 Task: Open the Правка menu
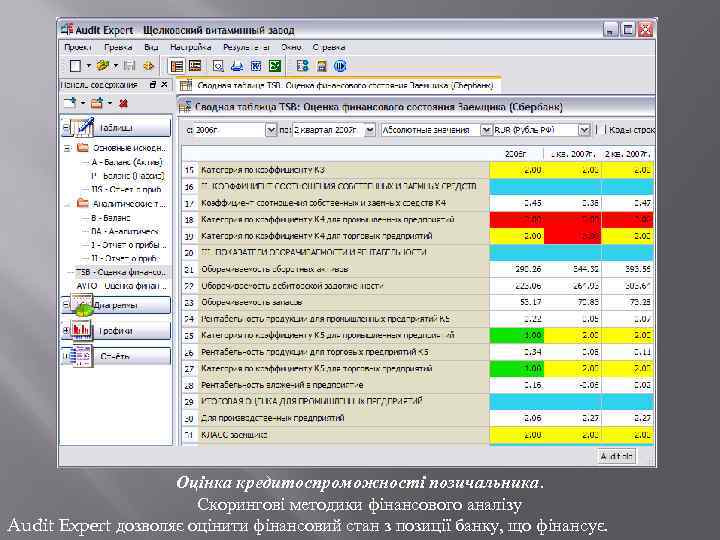118,47
